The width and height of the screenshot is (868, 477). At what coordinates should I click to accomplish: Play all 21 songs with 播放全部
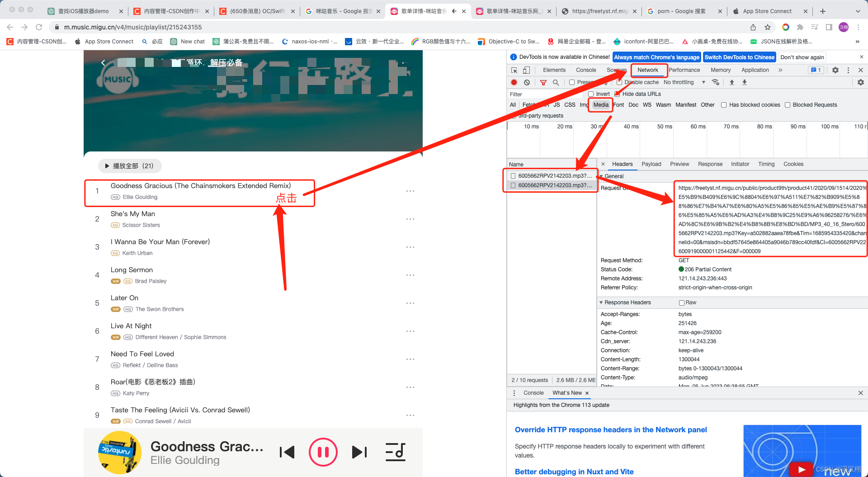(x=130, y=166)
